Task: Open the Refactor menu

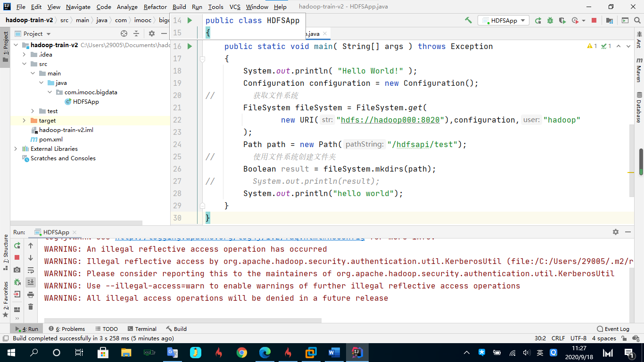Action: pyautogui.click(x=155, y=7)
